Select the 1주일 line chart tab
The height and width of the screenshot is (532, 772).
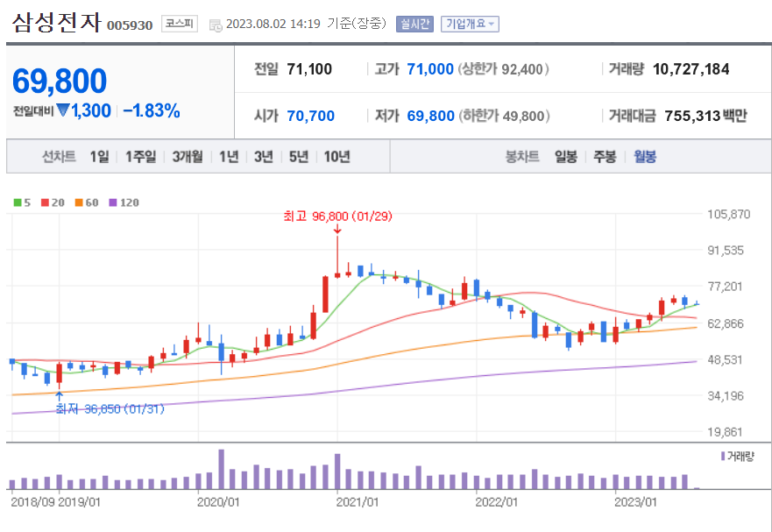[x=140, y=157]
